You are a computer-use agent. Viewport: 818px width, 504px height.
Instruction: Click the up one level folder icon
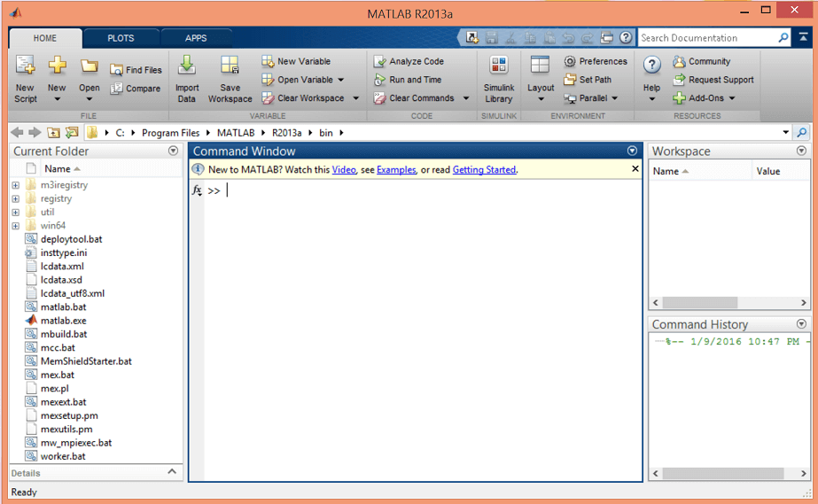(53, 133)
